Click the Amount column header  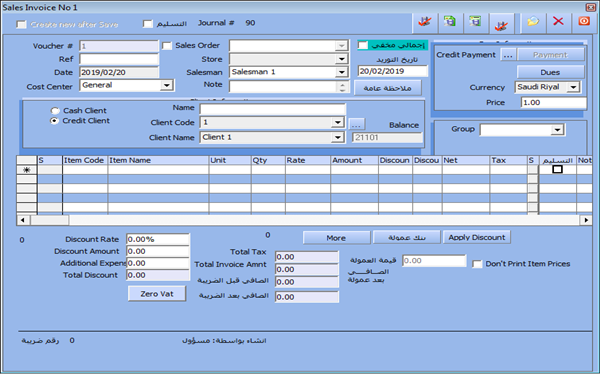pyautogui.click(x=354, y=160)
